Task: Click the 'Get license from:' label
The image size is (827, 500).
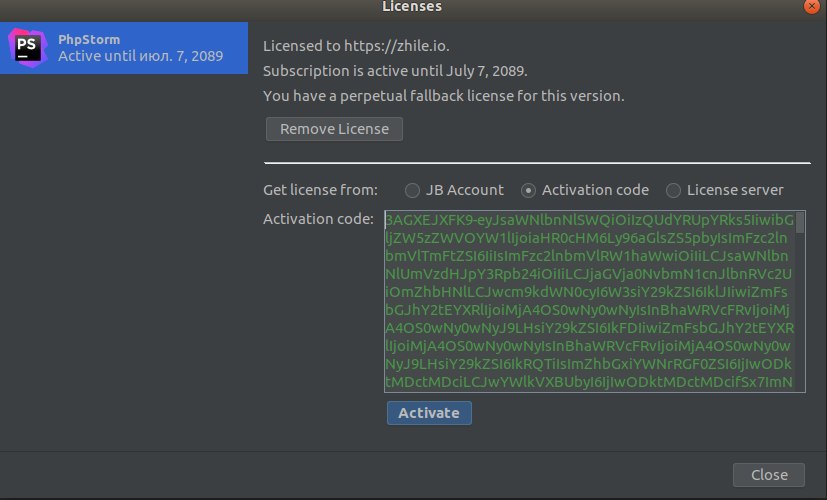Action: tap(320, 190)
